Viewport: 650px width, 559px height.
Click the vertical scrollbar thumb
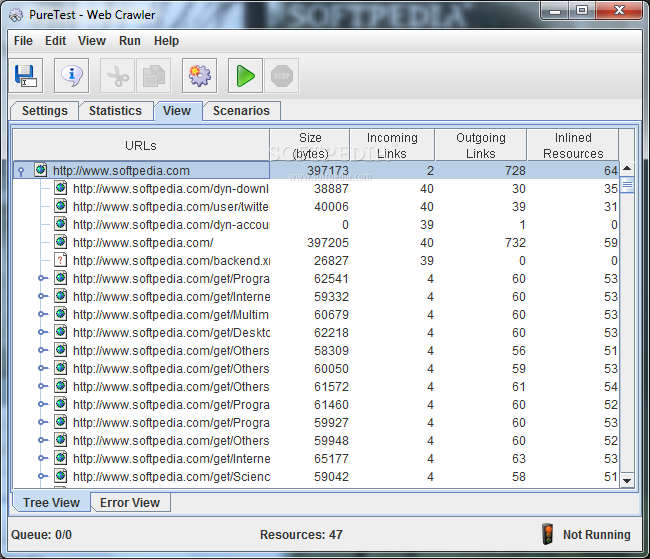[627, 185]
